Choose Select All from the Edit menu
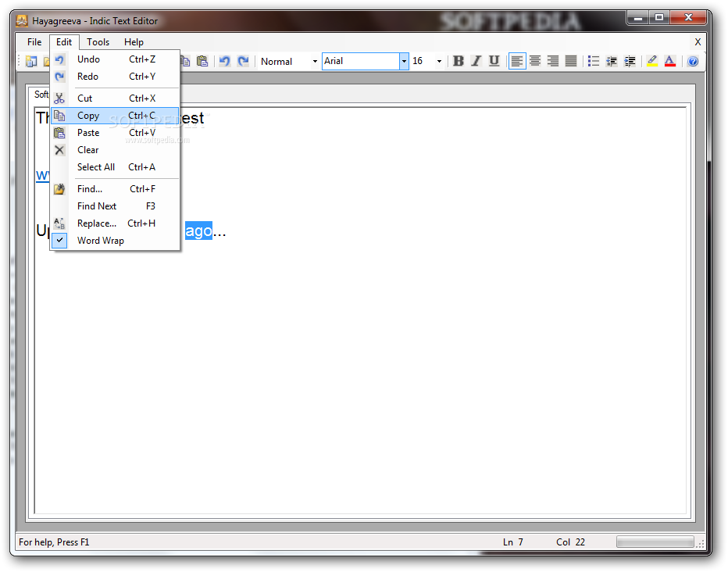Image resolution: width=728 pixels, height=572 pixels. pyautogui.click(x=115, y=167)
